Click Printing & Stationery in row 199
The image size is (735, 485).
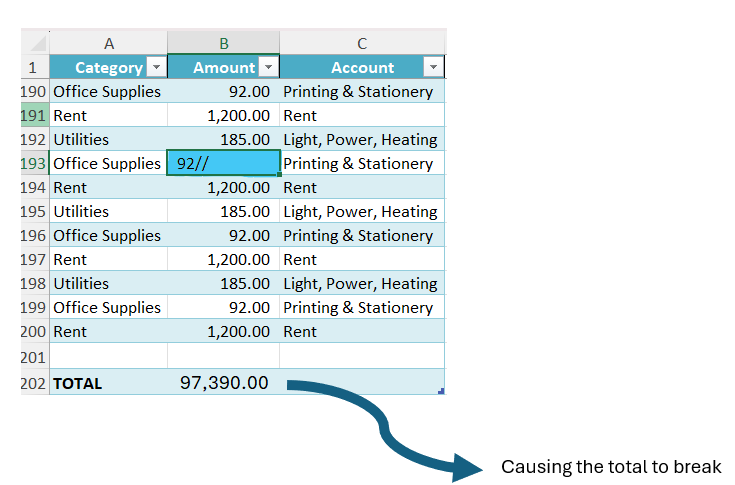pos(362,307)
